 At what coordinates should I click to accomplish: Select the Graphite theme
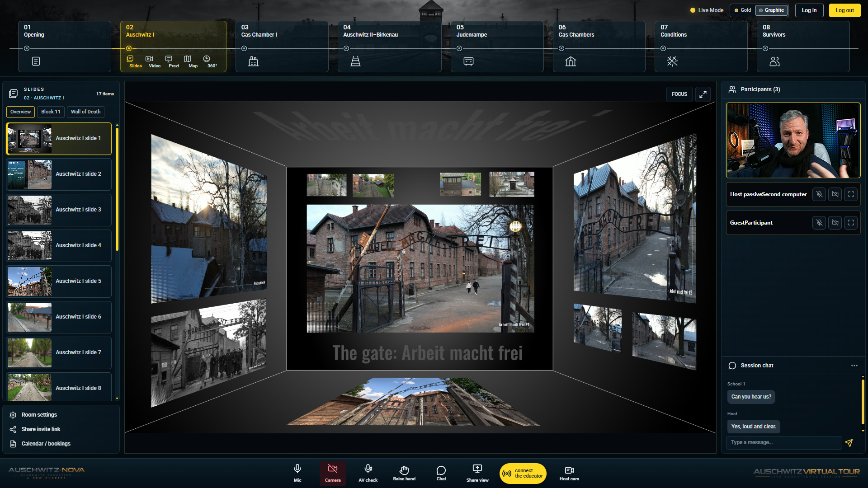(x=771, y=10)
